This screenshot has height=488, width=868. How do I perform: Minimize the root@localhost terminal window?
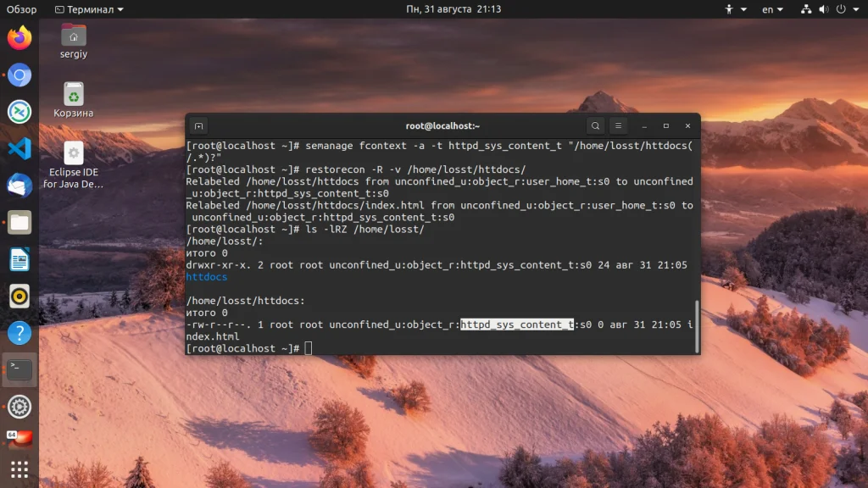coord(644,126)
